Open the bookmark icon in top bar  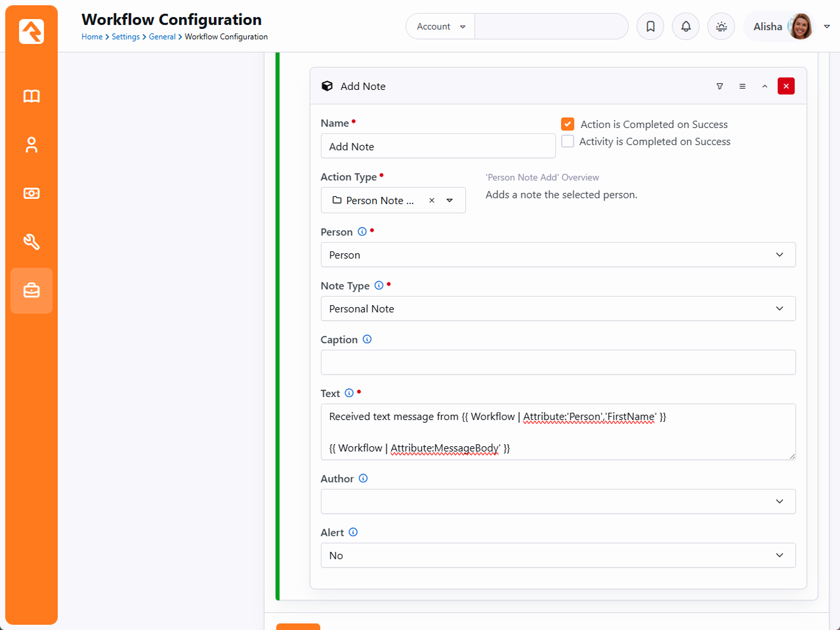(x=650, y=26)
